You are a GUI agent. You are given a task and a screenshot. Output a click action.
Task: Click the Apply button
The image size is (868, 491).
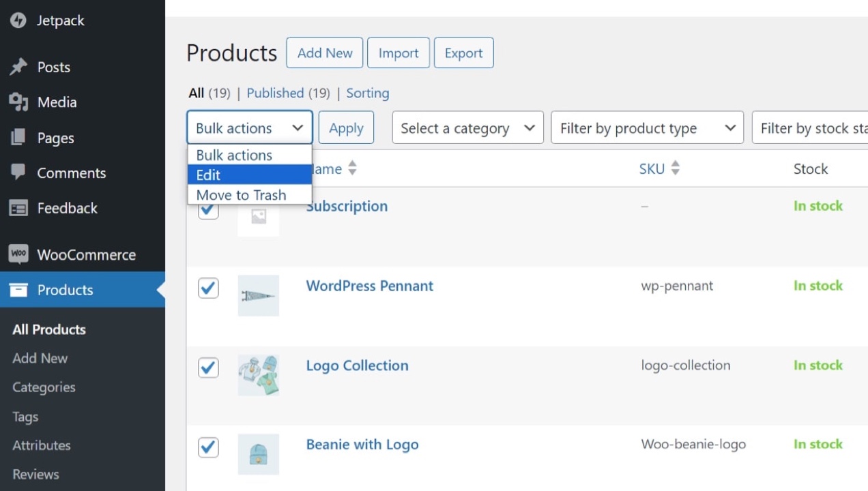tap(346, 128)
